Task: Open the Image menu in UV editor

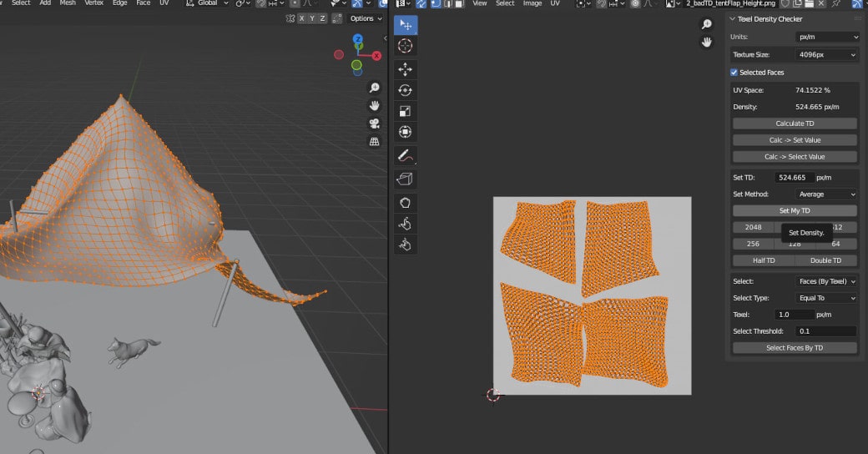Action: 532,3
